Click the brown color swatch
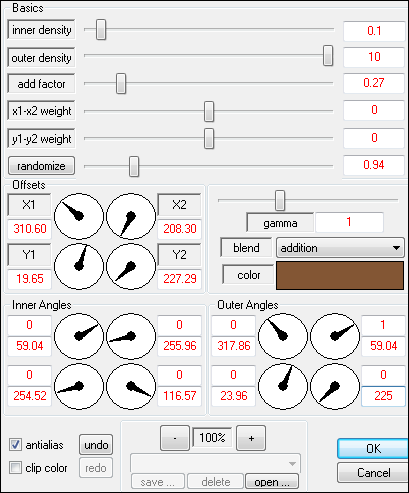This screenshot has height=493, width=409. point(340,275)
